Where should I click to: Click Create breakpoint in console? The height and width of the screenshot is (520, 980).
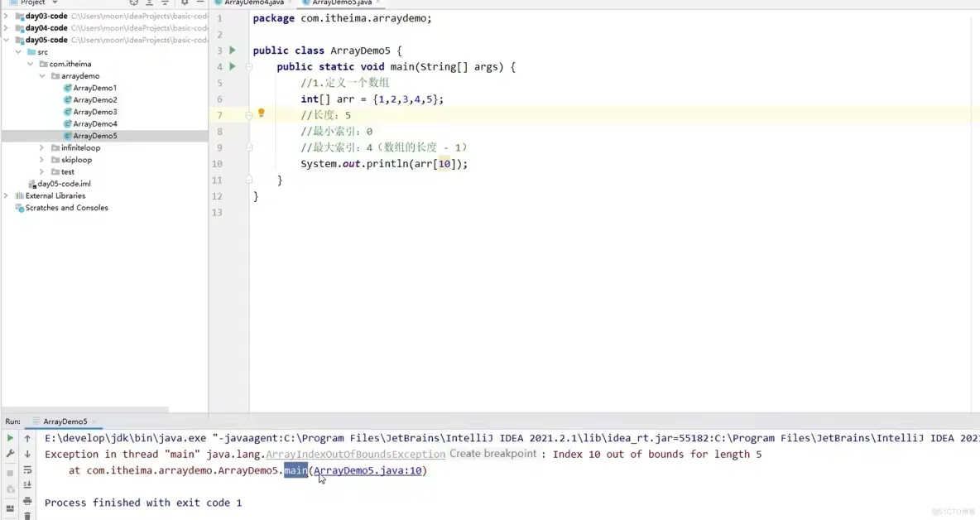tap(493, 454)
